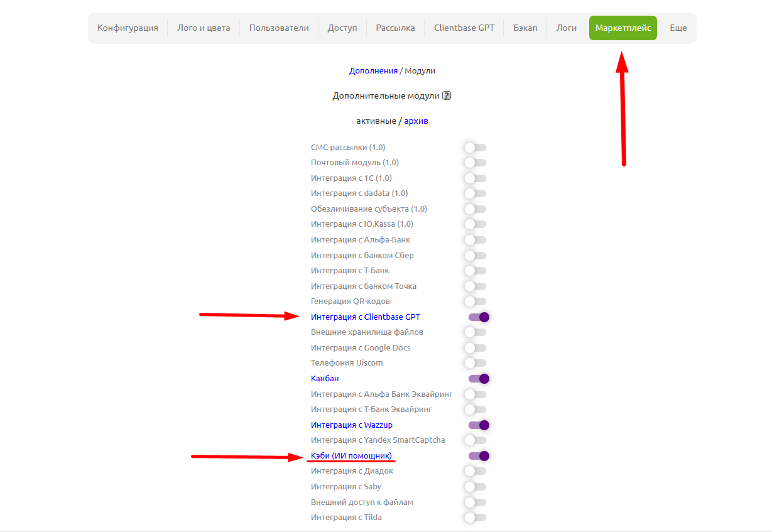Expand the Еще menu
This screenshot has width=772, height=532.
(678, 28)
